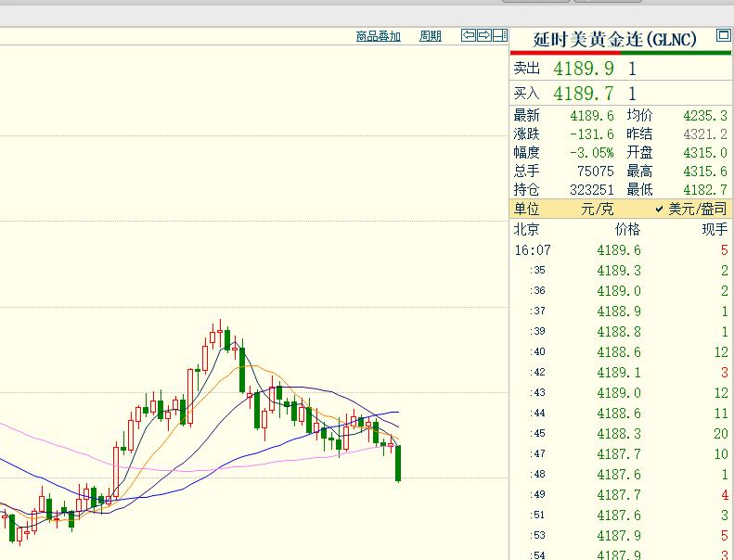
Task: Click the 买入 price 4189.7
Action: click(584, 94)
